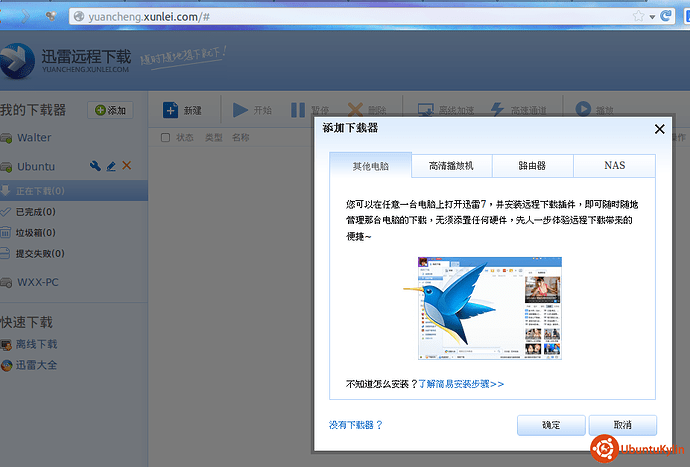
Task: Click the Walter device icon
Action: click(6, 139)
